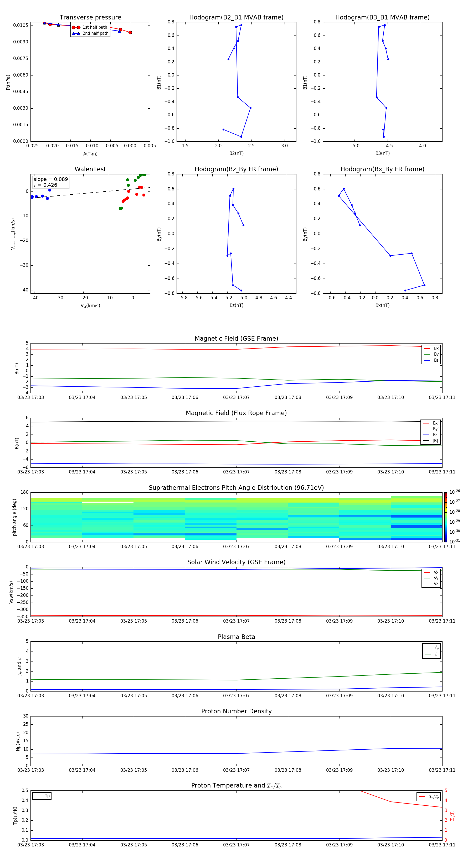Click the 'B2(nT)' x-axis label
The height and width of the screenshot is (868, 473).
tap(236, 153)
